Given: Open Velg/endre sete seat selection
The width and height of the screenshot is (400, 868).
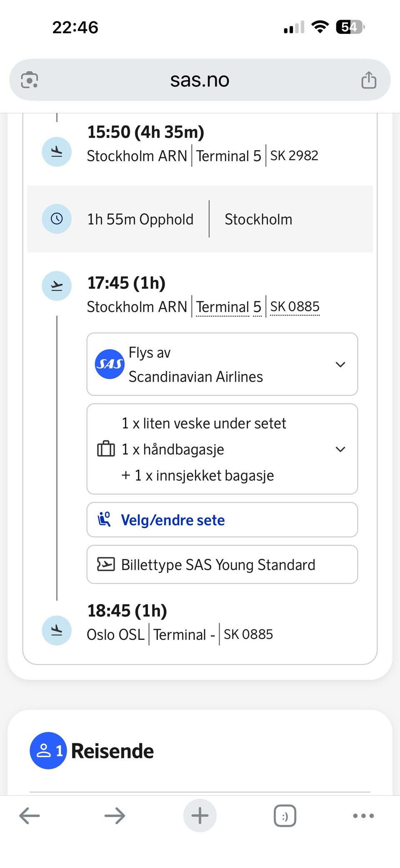Looking at the screenshot, I should point(222,520).
